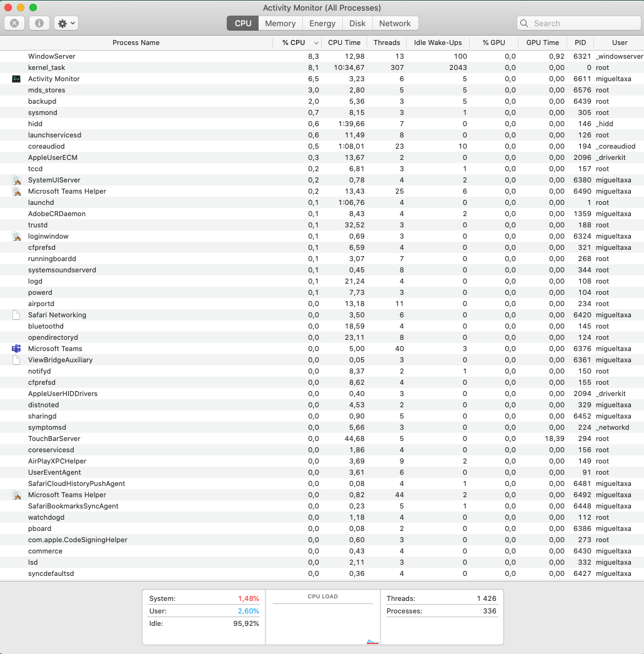Image resolution: width=644 pixels, height=654 pixels.
Task: Select the mds_stores process
Action: click(322, 90)
